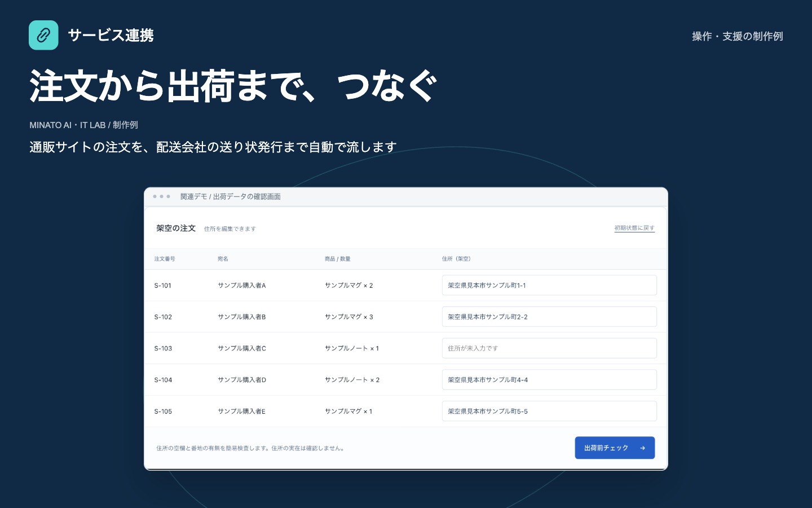Click item サンプルノート × 2
Screen dimensions: 812x508
coord(352,380)
